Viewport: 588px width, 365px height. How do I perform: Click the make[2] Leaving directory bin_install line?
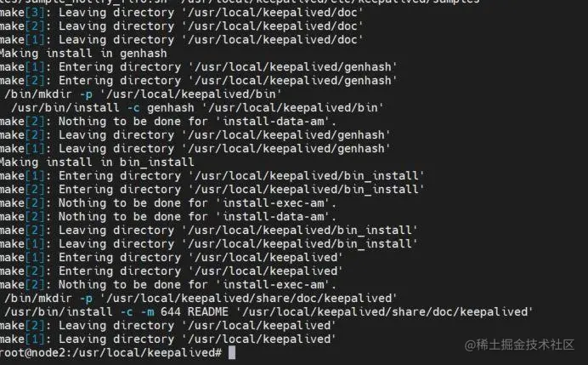pos(208,231)
